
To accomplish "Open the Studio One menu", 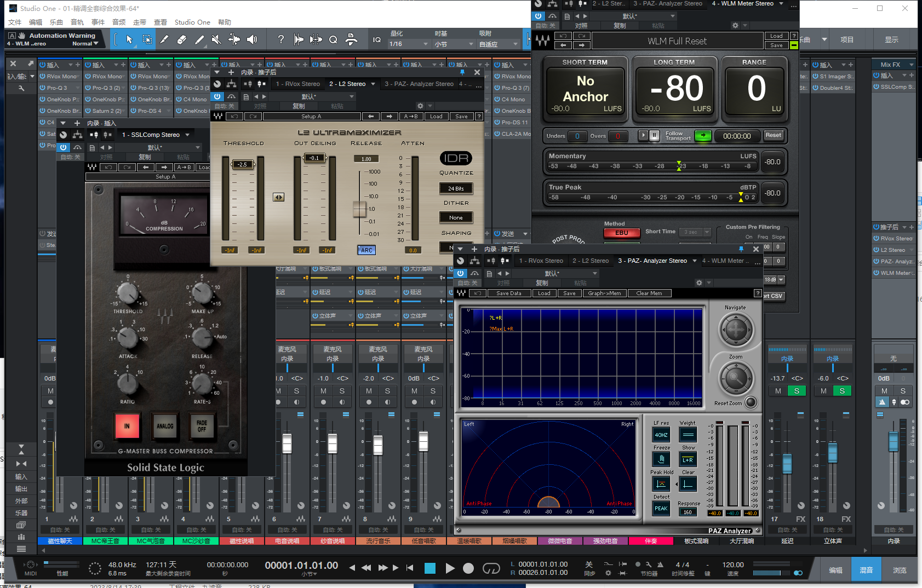I will (192, 22).
